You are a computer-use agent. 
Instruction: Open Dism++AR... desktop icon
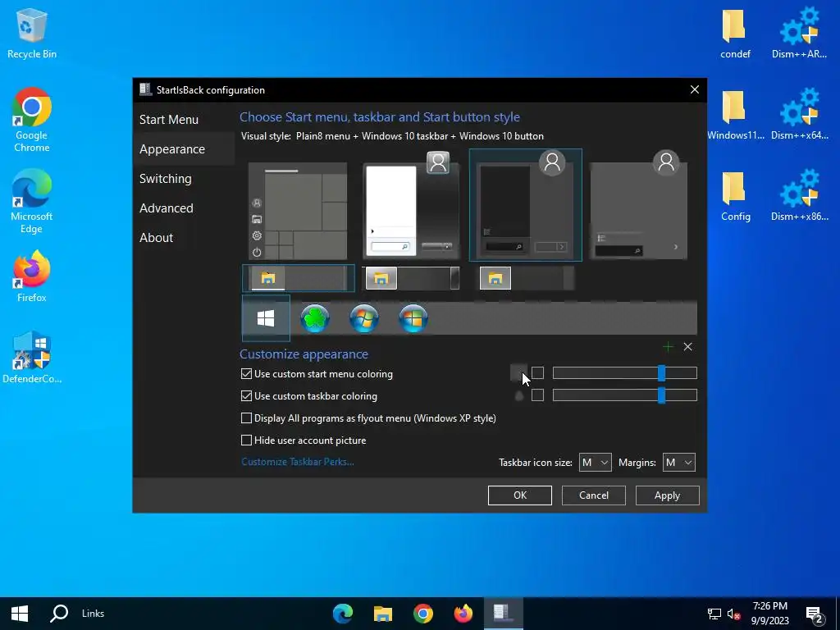point(799,33)
